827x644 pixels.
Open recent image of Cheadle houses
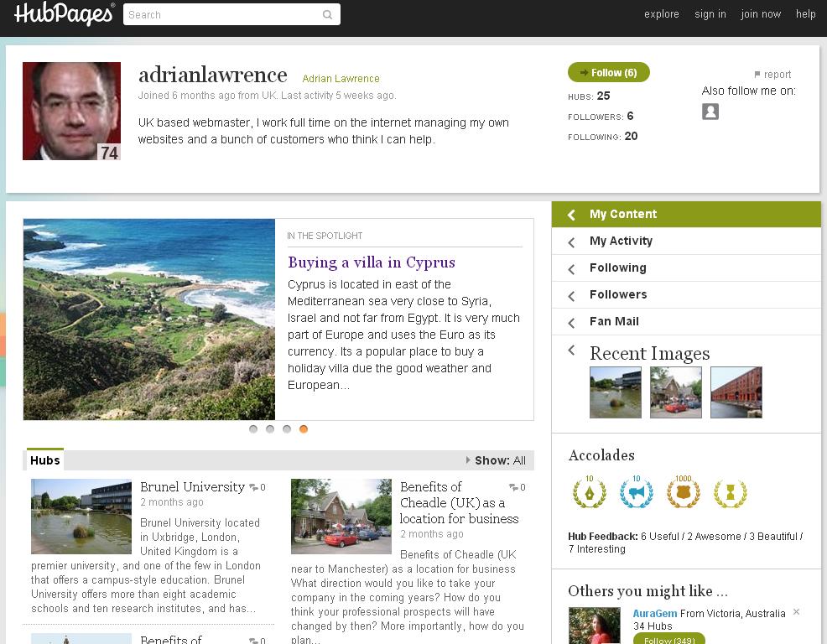[676, 392]
